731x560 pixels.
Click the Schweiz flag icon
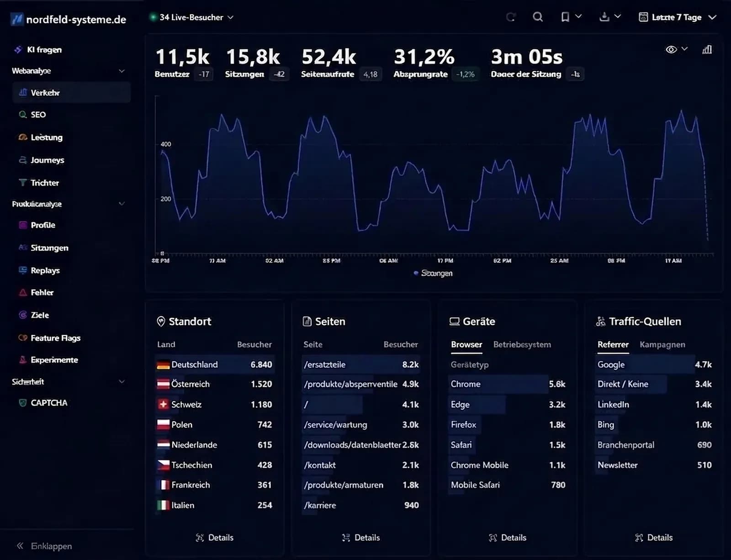click(x=163, y=404)
